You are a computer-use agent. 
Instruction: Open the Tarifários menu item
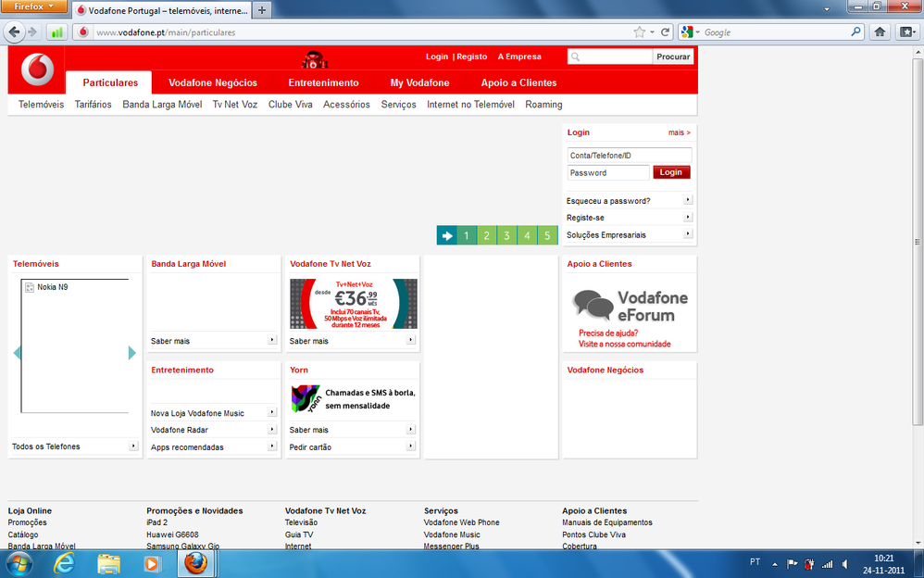(x=92, y=104)
